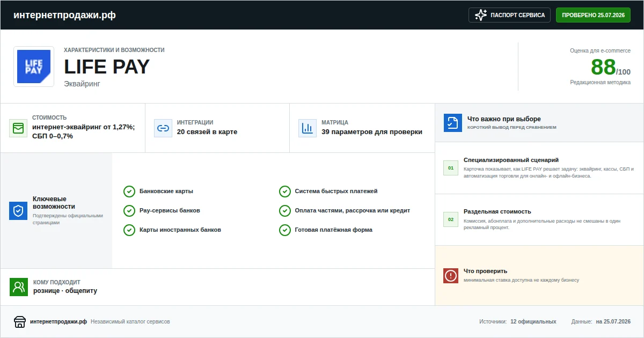Click the Специализированный сценарий heading
The width and height of the screenshot is (644, 338).
[x=511, y=160]
